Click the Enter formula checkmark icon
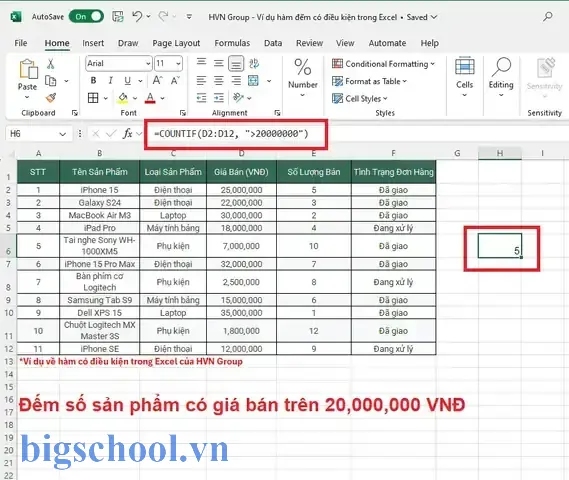Image resolution: width=569 pixels, height=480 pixels. (x=111, y=134)
